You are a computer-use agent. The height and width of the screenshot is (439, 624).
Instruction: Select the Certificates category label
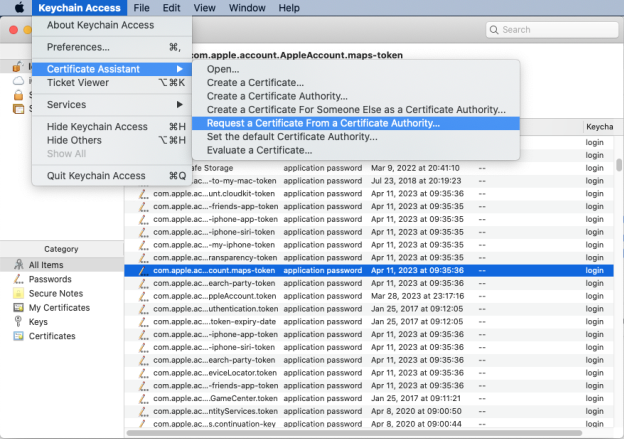[x=52, y=336]
